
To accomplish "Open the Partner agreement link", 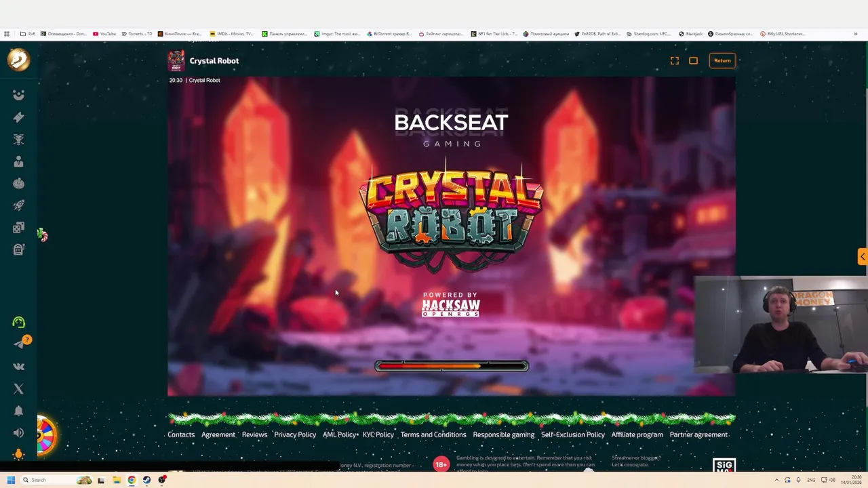I will point(698,434).
